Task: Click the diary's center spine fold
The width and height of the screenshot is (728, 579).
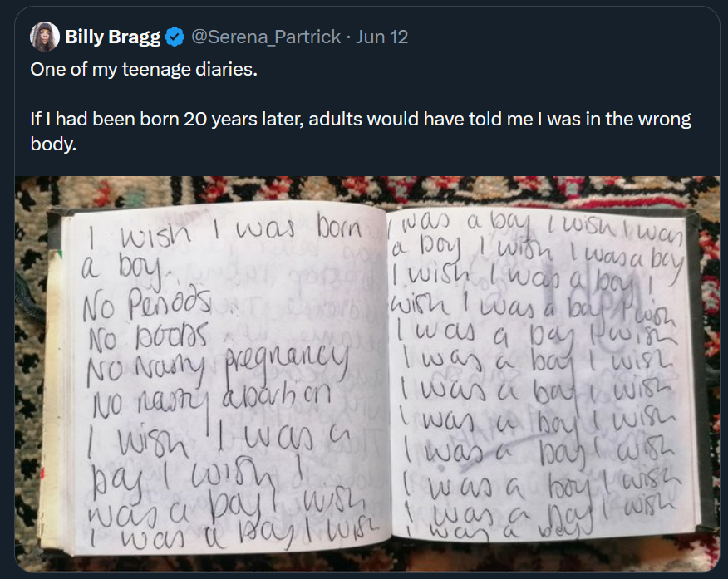Action: point(389,375)
